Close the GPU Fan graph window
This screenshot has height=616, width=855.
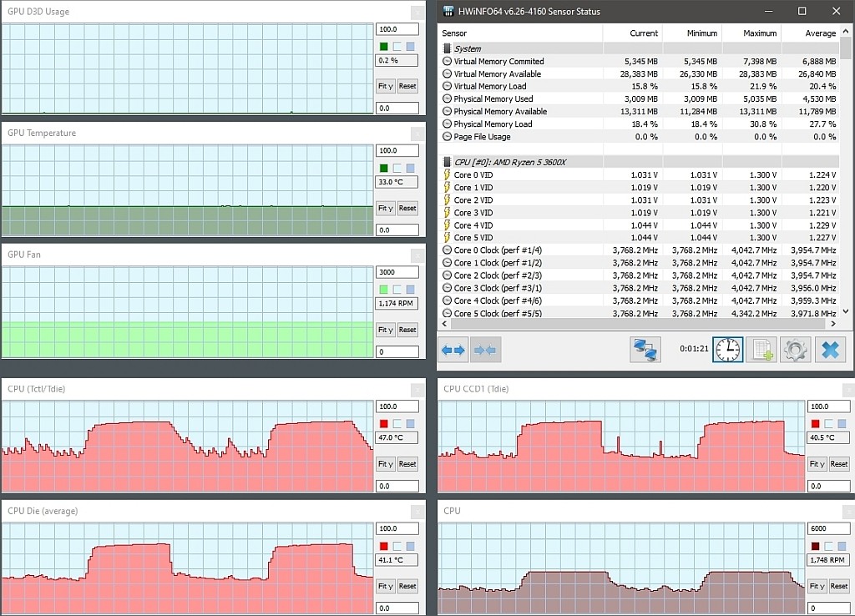[x=417, y=255]
